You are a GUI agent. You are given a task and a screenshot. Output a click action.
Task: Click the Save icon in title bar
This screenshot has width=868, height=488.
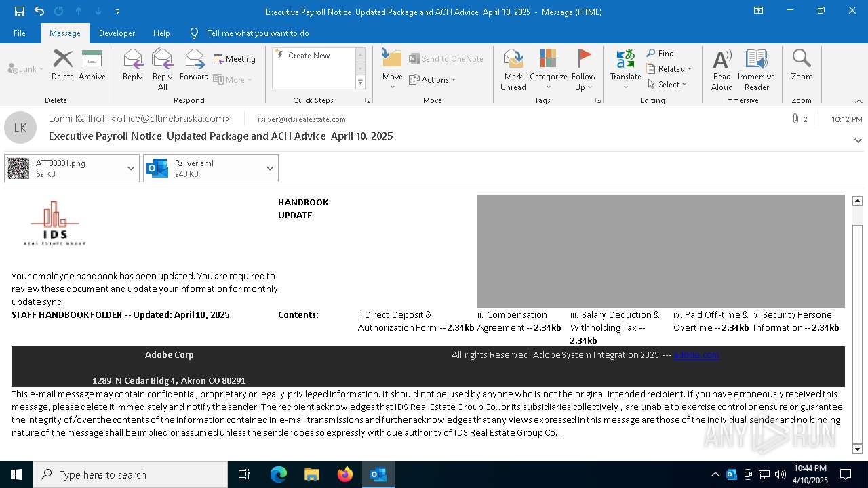(x=20, y=12)
